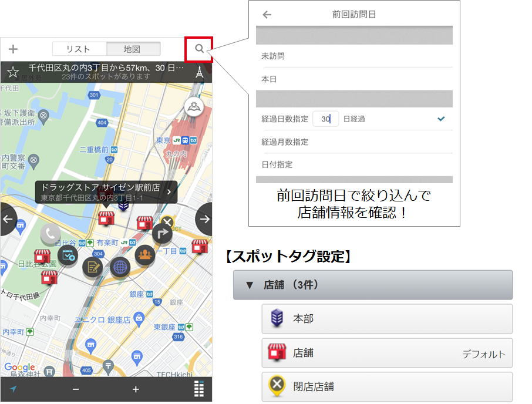Toggle the favorite star icon
The image size is (532, 404).
click(x=13, y=72)
